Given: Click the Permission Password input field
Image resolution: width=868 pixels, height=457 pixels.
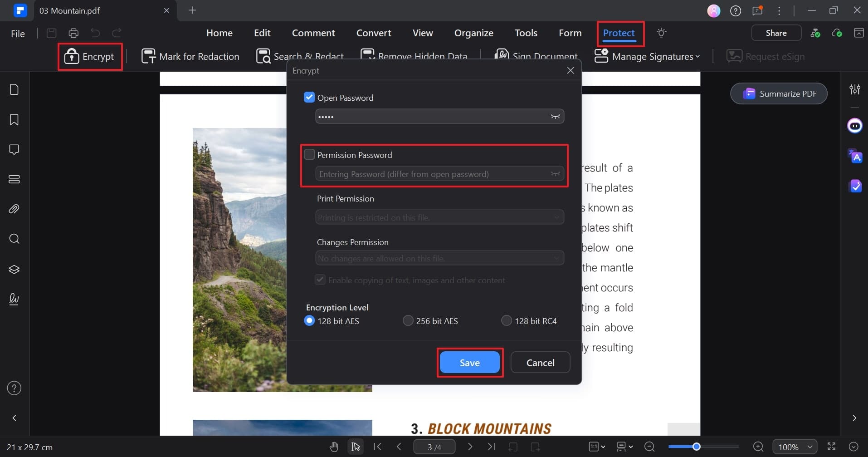Looking at the screenshot, I should coord(439,174).
